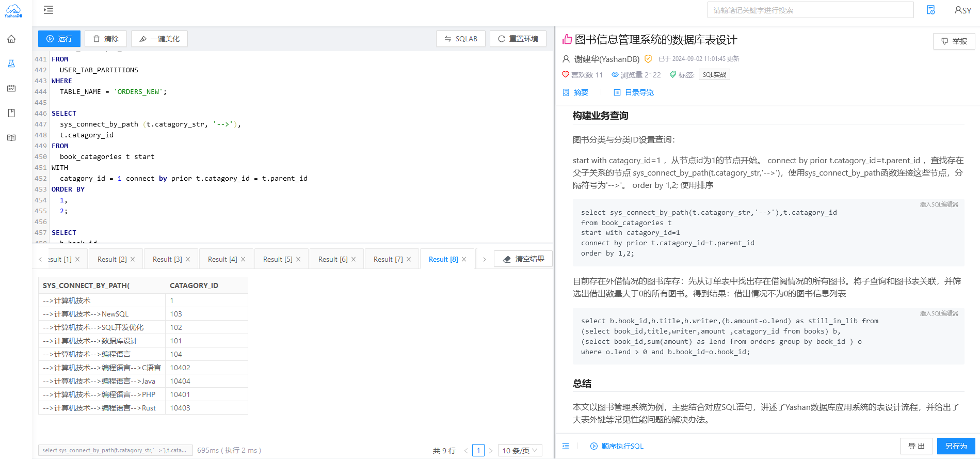This screenshot has height=459, width=980.
Task: Close the Result [3] tab
Action: [188, 259]
